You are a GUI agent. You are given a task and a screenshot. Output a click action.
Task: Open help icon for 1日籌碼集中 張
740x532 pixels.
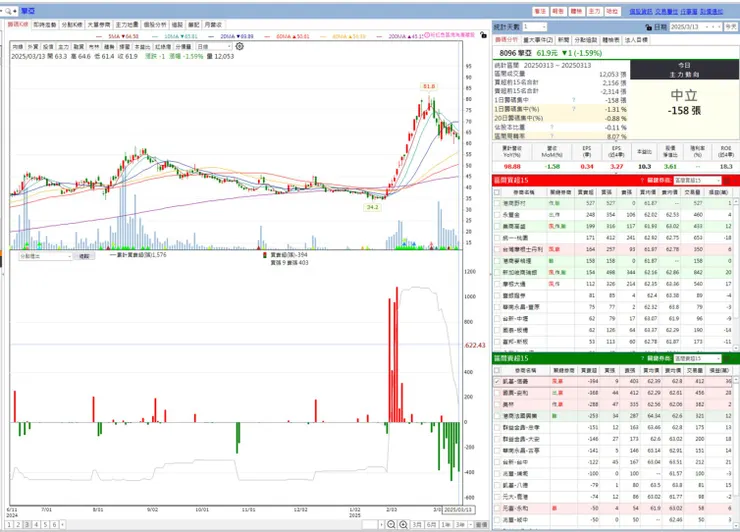573,100
